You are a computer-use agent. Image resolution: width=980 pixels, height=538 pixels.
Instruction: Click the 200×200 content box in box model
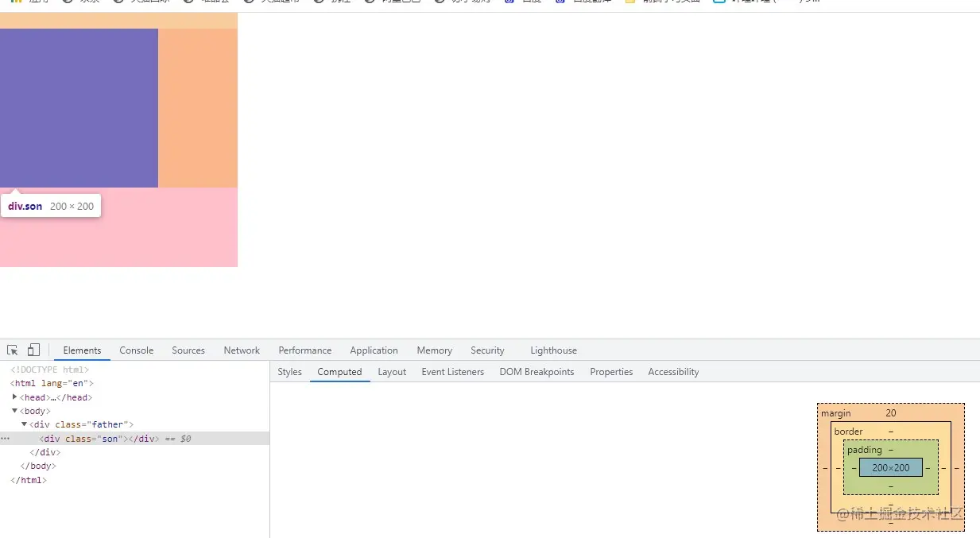point(890,467)
